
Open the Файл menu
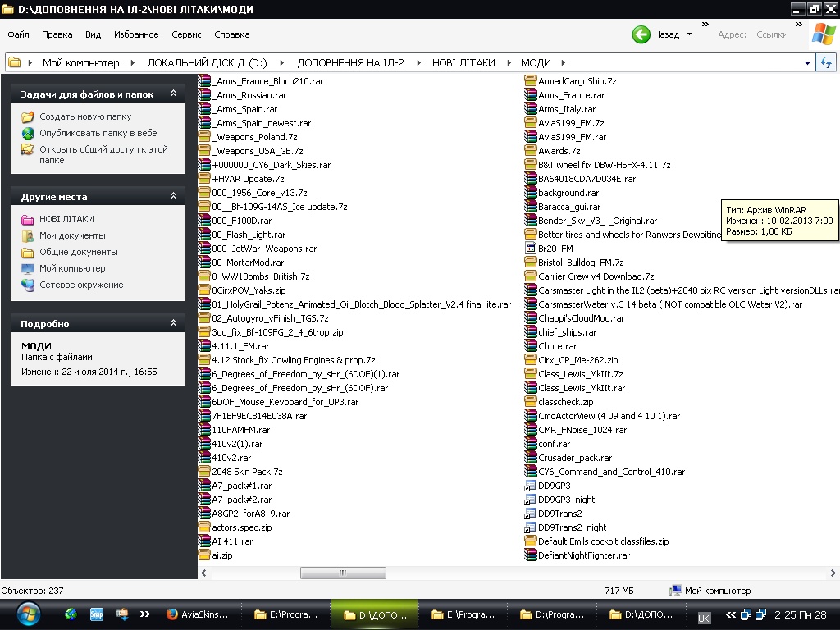pyautogui.click(x=18, y=34)
